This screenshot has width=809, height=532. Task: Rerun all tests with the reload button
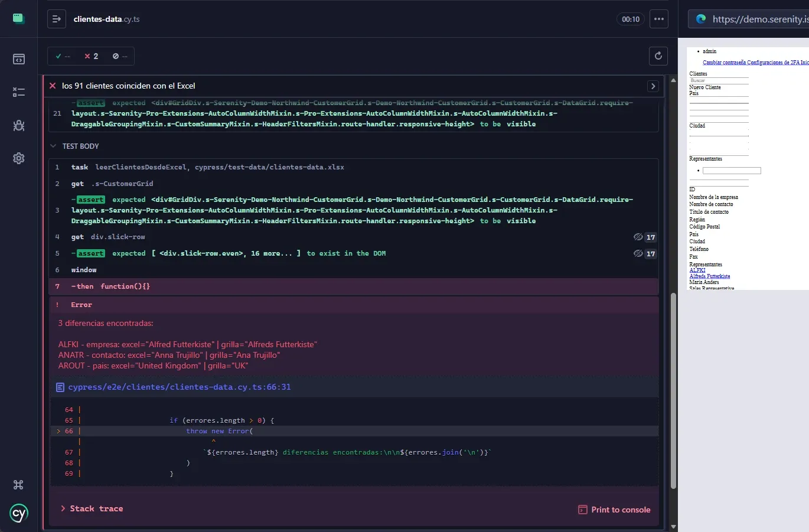tap(658, 56)
